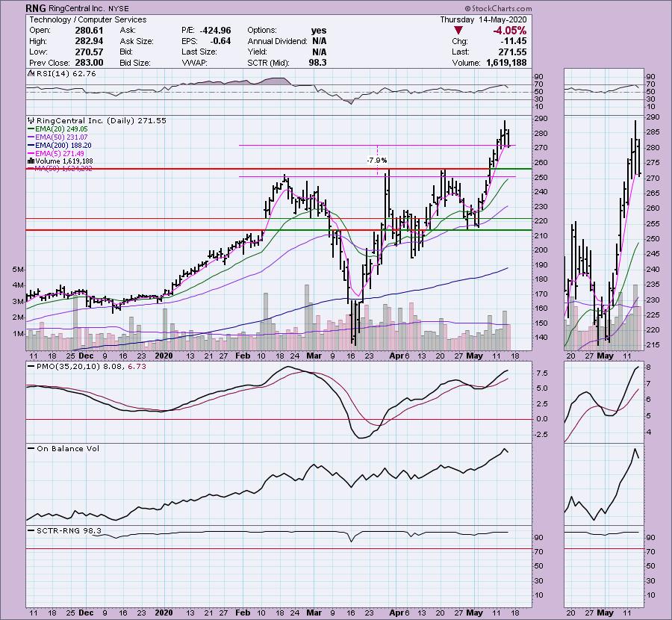
Task: Click the StockCharts.com copyright label
Action: pyautogui.click(x=499, y=8)
